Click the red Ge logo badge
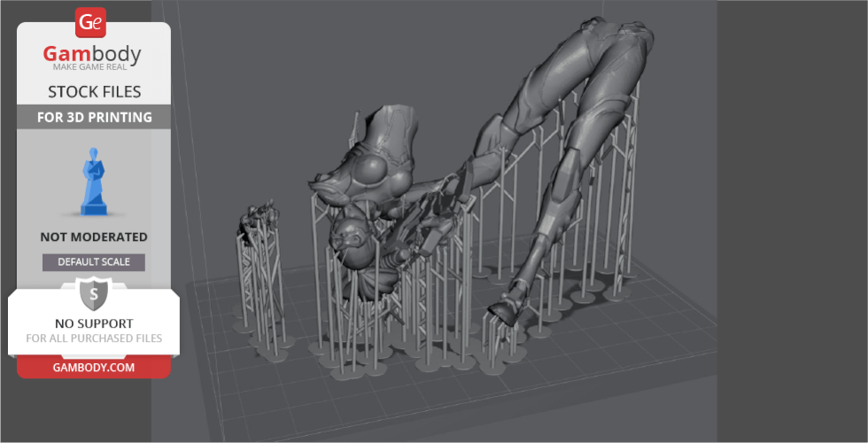This screenshot has height=443, width=868. [90, 22]
